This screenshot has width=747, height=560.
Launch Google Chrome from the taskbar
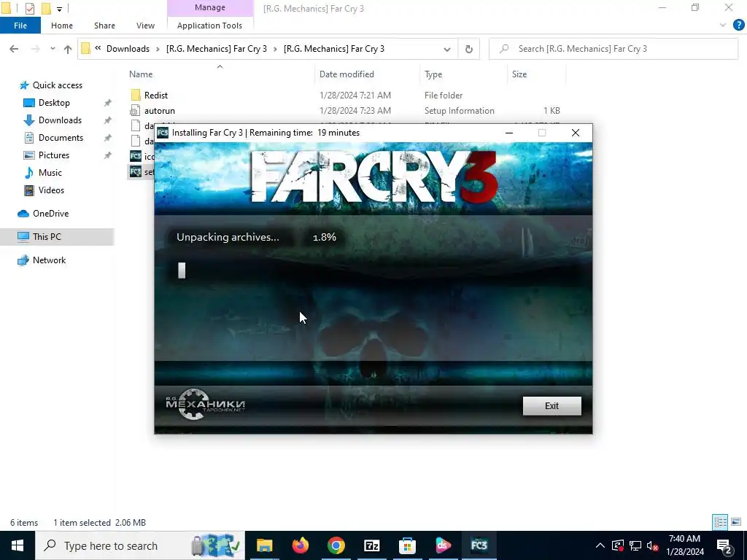(x=336, y=545)
